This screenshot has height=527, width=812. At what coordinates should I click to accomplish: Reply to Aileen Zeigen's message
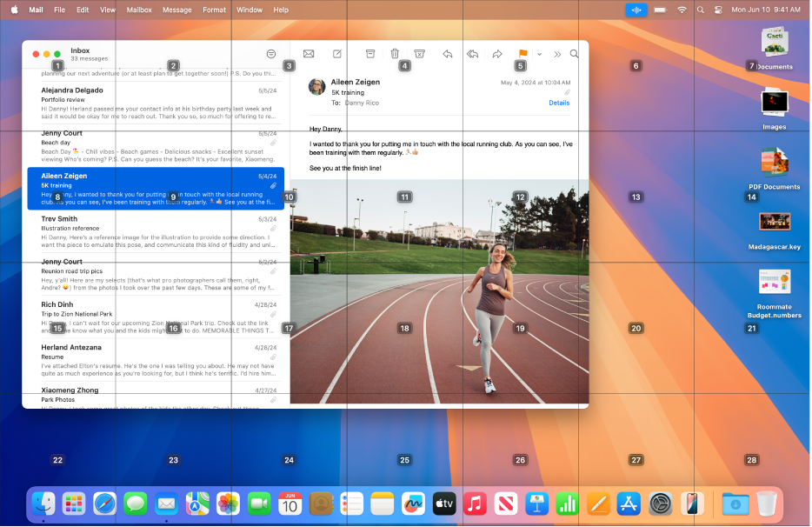coord(447,53)
